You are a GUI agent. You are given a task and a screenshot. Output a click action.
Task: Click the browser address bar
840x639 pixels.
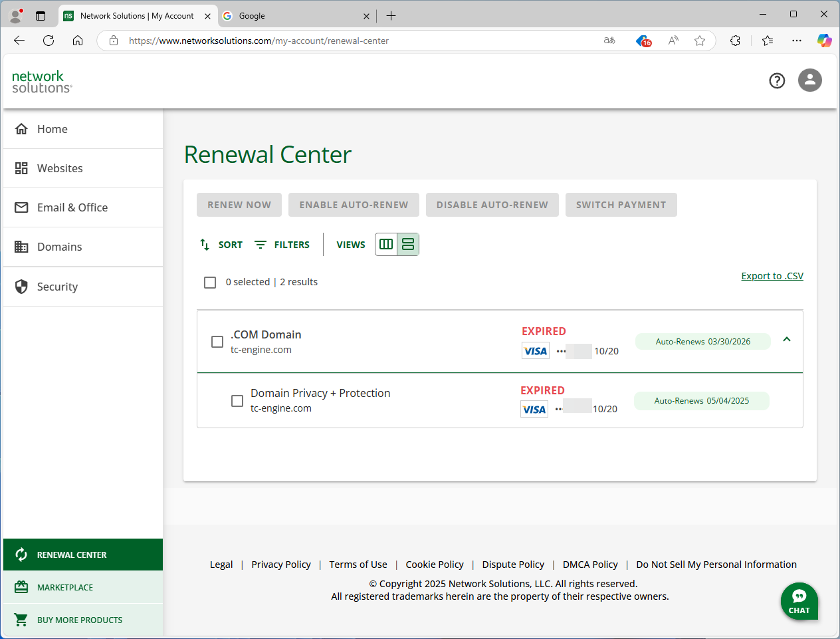(x=359, y=41)
